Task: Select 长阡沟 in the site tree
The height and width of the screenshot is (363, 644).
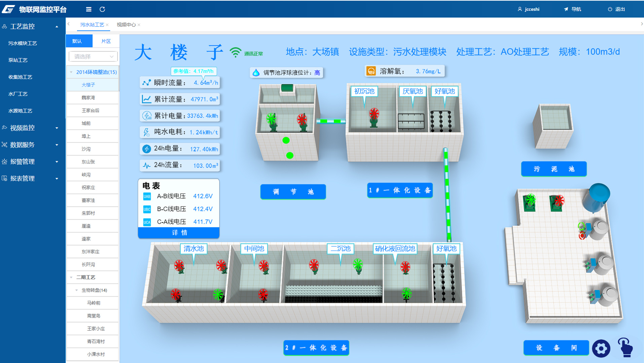Action: pos(93,264)
